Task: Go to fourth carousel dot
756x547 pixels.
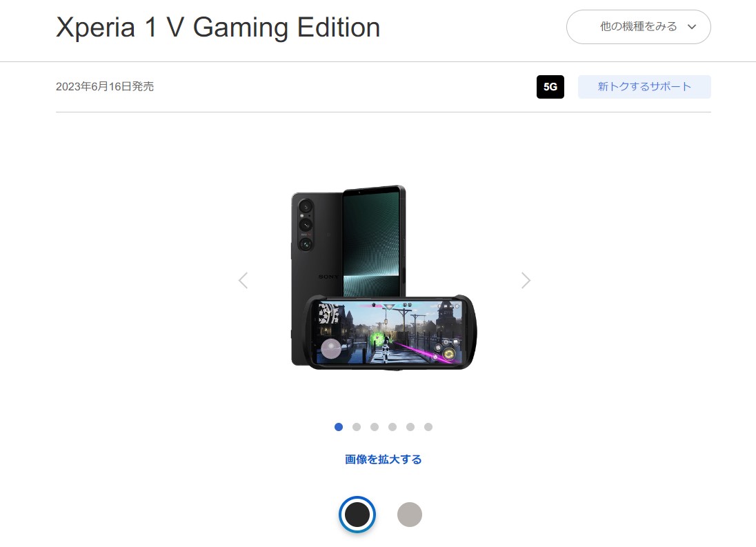Action: point(392,427)
